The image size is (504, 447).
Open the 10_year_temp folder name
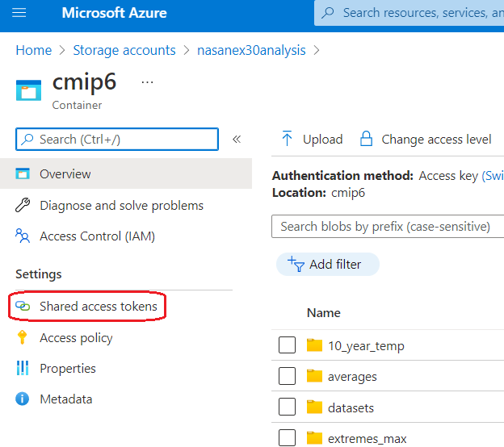(x=366, y=346)
